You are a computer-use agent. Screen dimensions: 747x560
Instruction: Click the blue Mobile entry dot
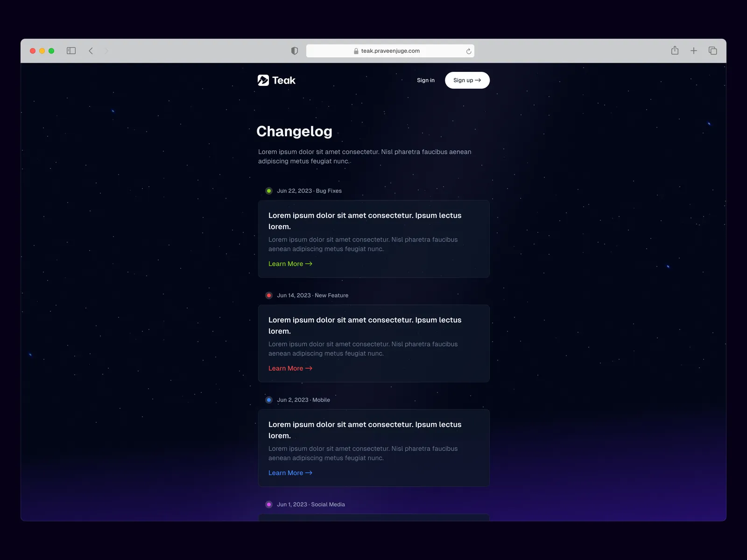269,400
